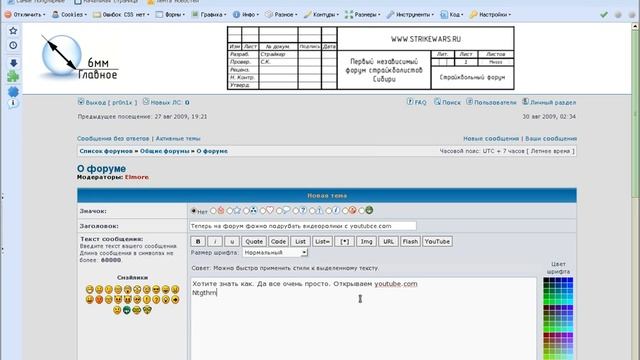This screenshot has width=640, height=360.
Task: Expand the Разное toolbar menu
Action: [281, 14]
